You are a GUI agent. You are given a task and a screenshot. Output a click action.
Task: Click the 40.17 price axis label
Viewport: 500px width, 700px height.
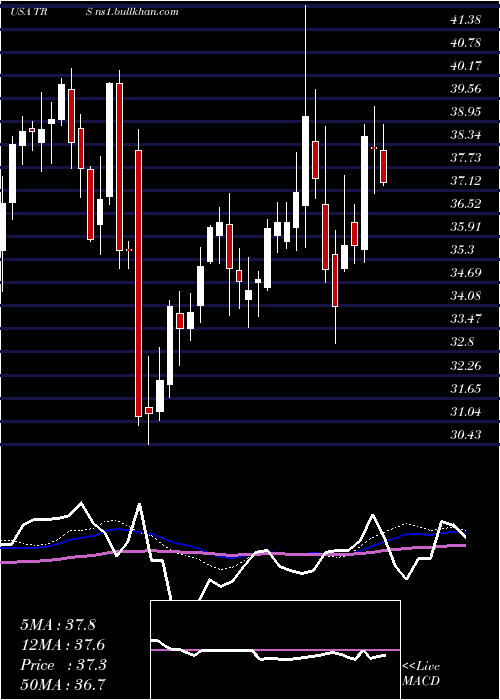[x=465, y=66]
